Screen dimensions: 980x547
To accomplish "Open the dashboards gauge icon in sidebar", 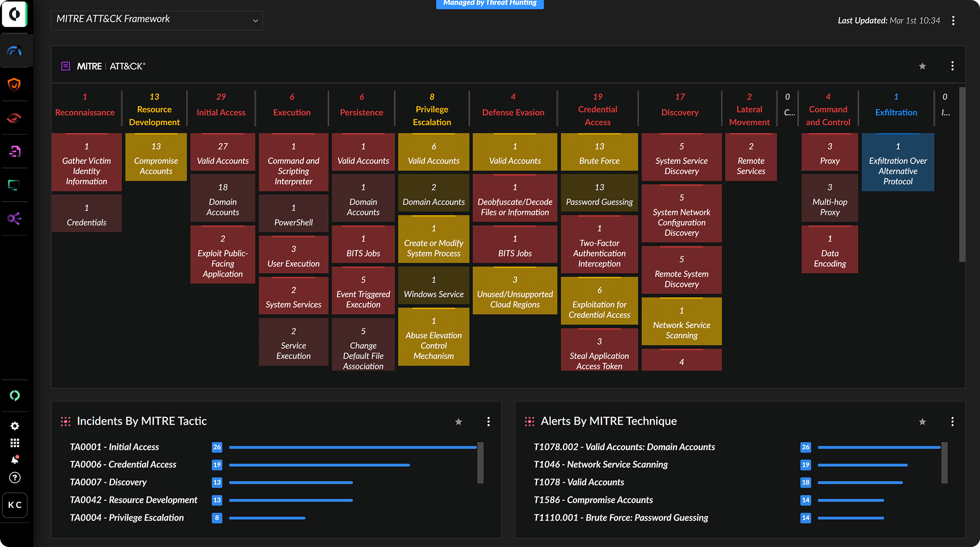I will pos(15,51).
